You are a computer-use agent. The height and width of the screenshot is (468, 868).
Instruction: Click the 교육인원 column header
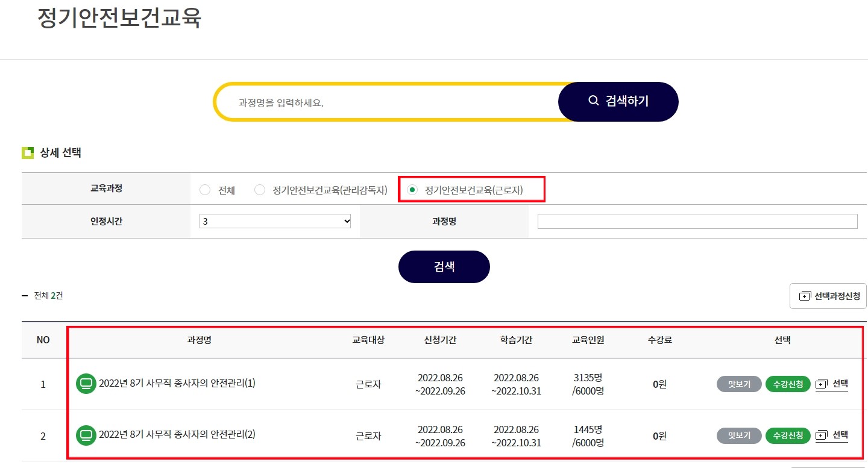tap(588, 340)
